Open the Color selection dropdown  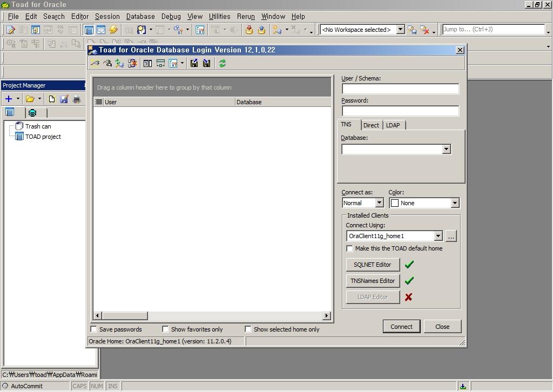pos(455,203)
